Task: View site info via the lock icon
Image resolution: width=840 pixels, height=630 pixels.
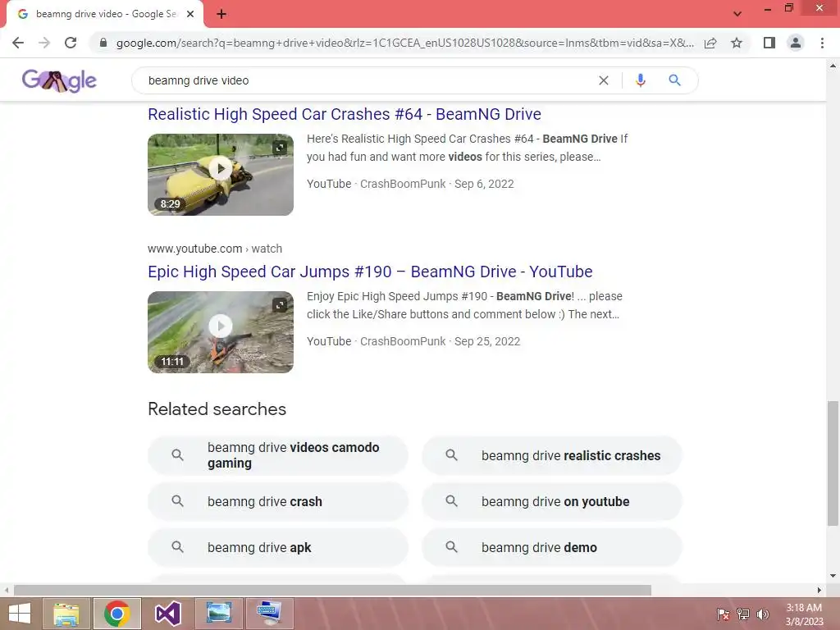Action: point(103,43)
